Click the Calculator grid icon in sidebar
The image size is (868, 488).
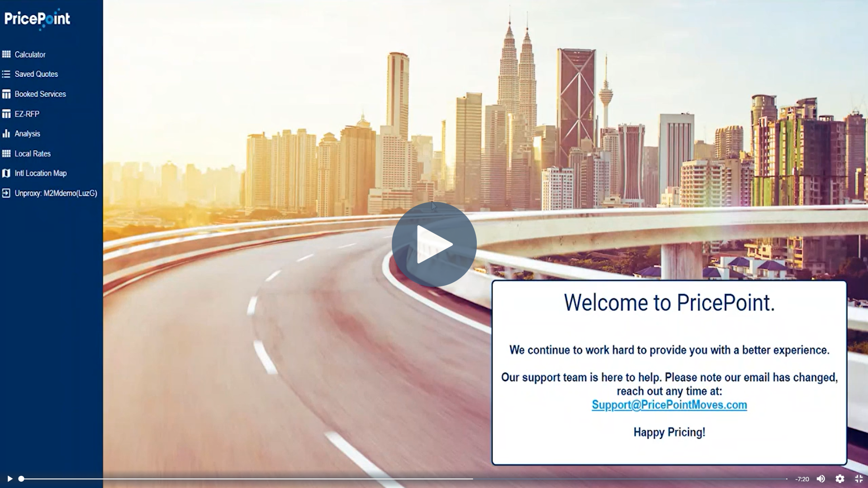(6, 54)
